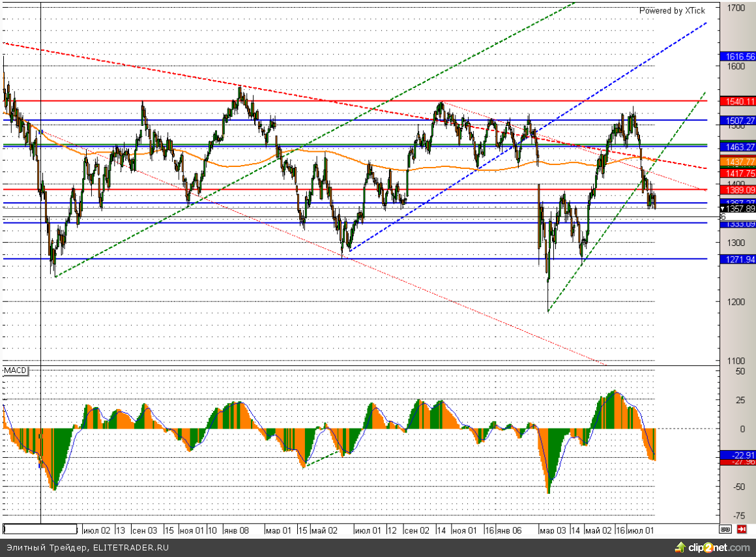
Task: Click the MACD indicator label
Action: coord(15,370)
